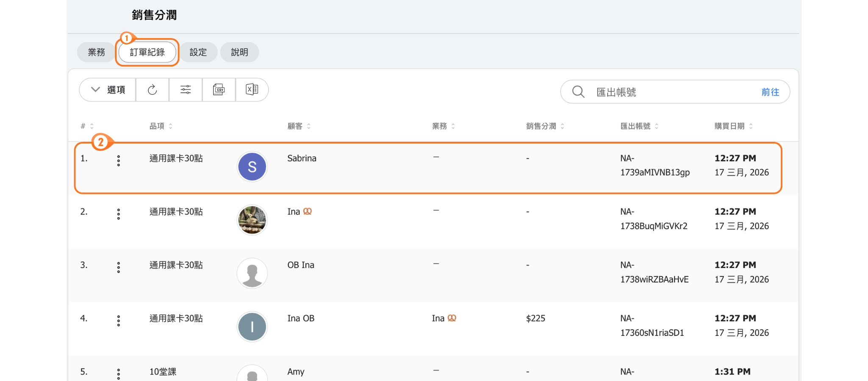Sort by 銷售分潤 column
Viewport: 868px width, 381px height.
(545, 126)
